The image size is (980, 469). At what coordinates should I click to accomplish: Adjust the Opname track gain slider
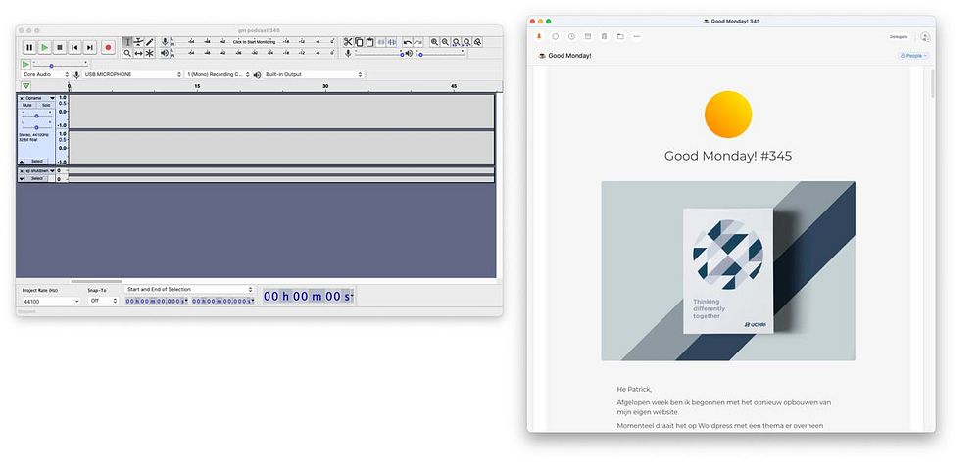pyautogui.click(x=36, y=116)
